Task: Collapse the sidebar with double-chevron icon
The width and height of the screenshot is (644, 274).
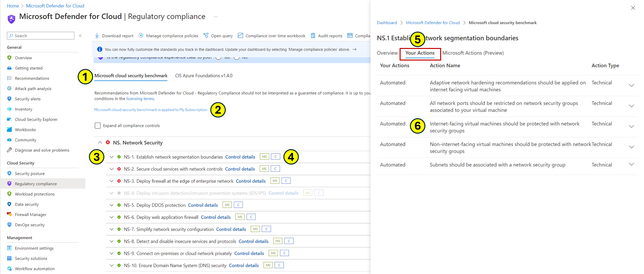Action: 80,36
